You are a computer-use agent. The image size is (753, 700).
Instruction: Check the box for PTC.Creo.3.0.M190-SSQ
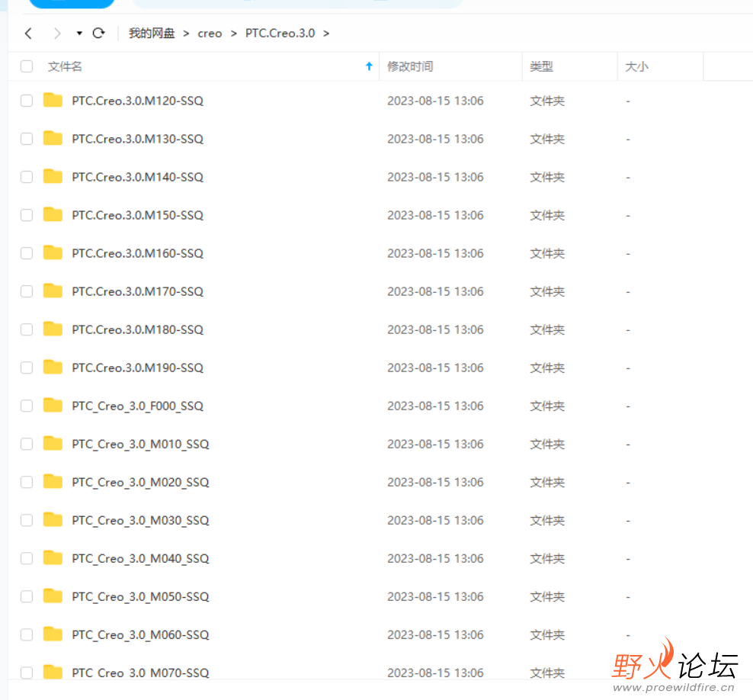27,368
